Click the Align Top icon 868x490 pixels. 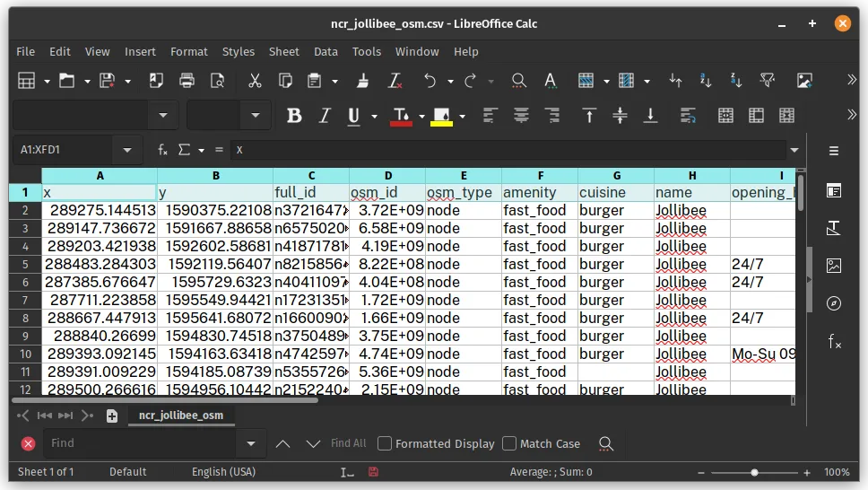point(589,115)
